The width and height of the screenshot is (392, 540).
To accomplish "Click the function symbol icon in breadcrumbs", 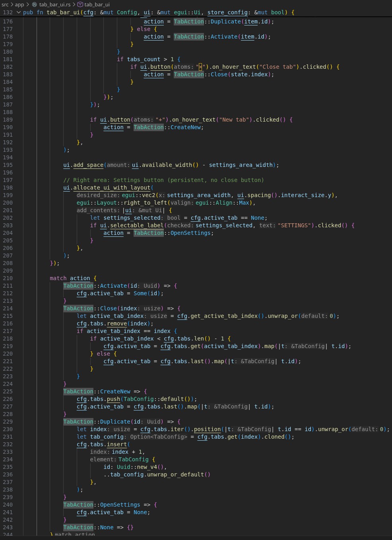I will pos(80,4).
